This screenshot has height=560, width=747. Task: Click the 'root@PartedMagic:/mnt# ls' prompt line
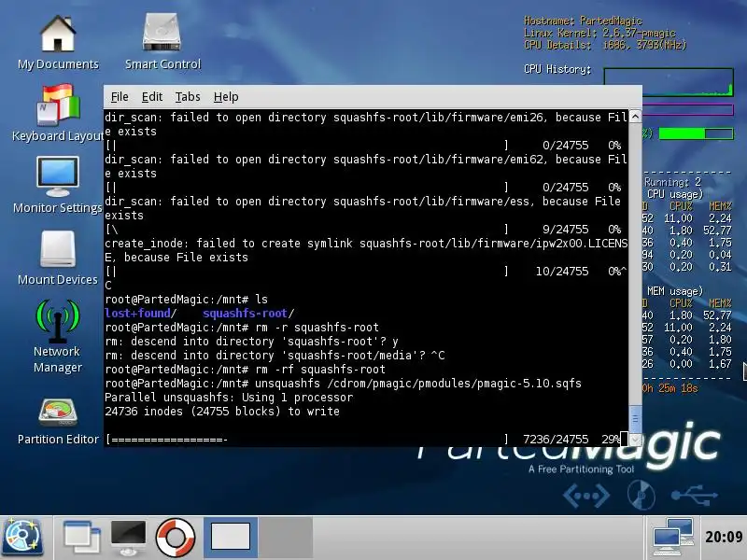pyautogui.click(x=186, y=300)
